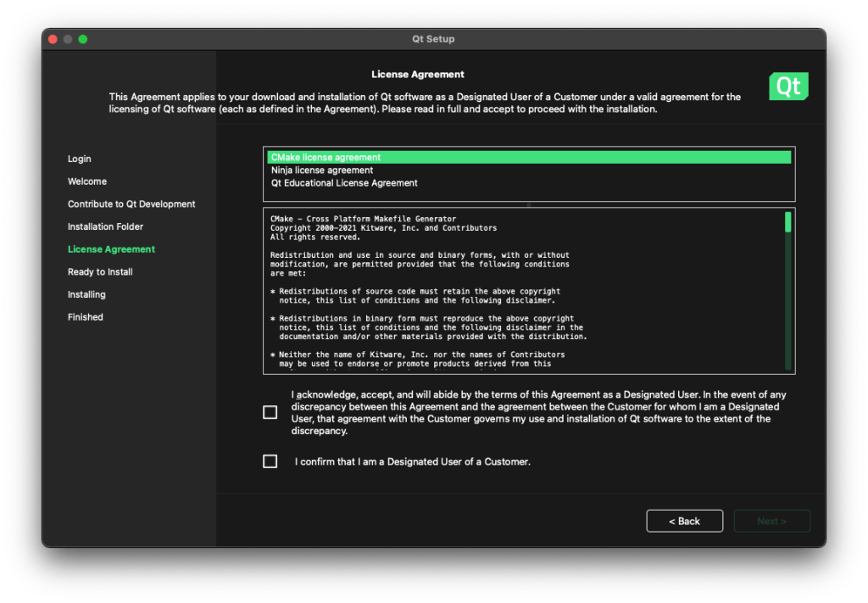Image resolution: width=868 pixels, height=603 pixels.
Task: Click the Finished step in sidebar
Action: pyautogui.click(x=86, y=317)
